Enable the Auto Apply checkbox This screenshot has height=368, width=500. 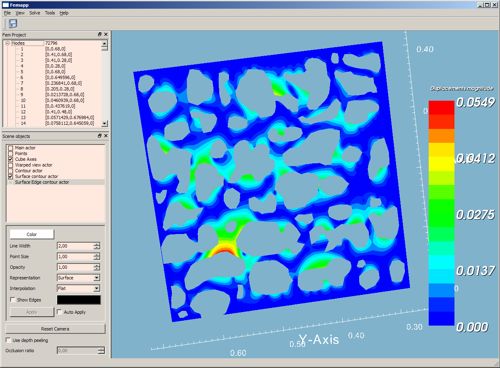59,312
